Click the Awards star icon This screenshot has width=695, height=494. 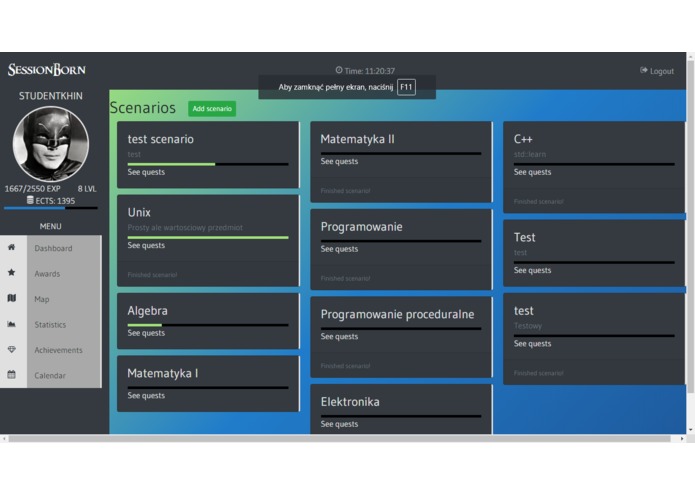click(x=12, y=272)
